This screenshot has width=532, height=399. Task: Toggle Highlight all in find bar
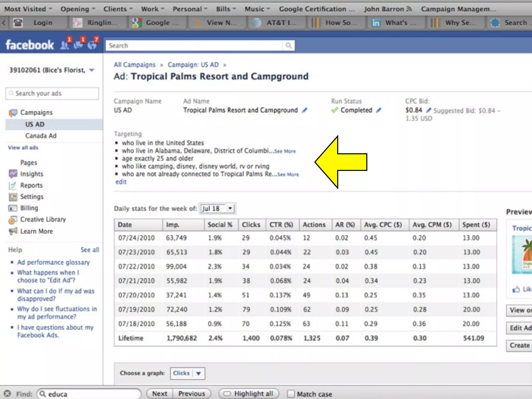249,394
